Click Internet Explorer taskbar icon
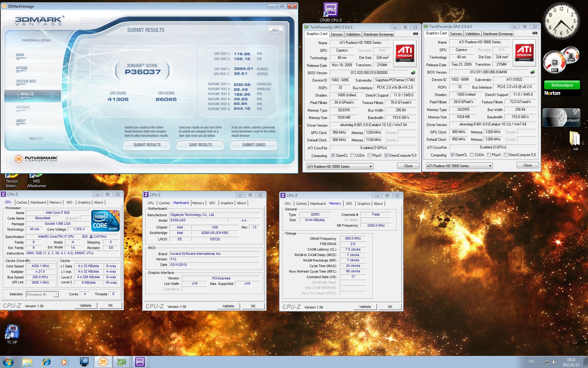The width and height of the screenshot is (588, 368). 47,362
